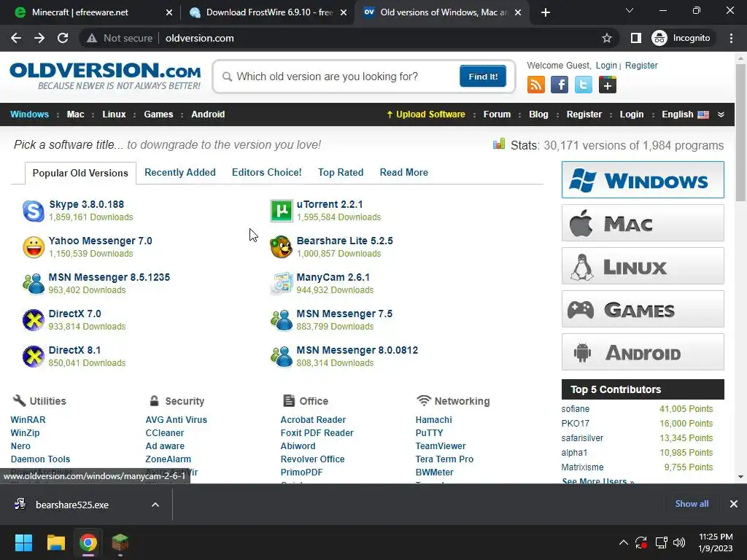Click the large Linux platform button

pos(643,265)
